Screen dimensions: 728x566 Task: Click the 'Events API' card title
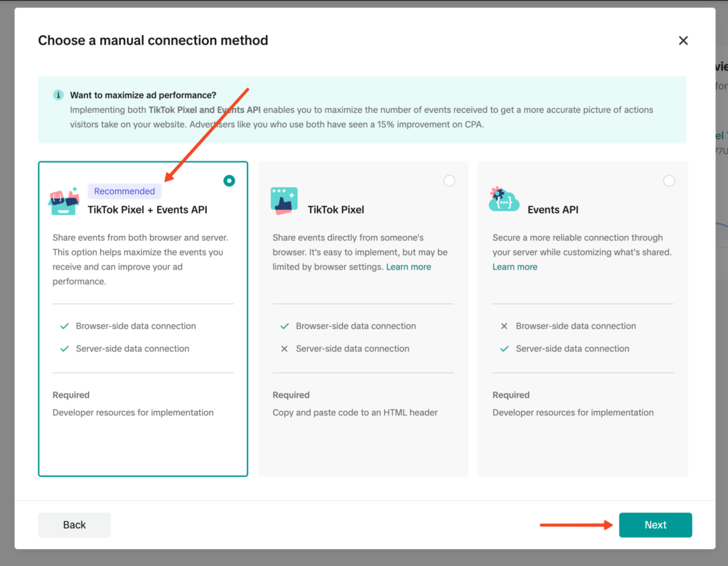pos(553,210)
